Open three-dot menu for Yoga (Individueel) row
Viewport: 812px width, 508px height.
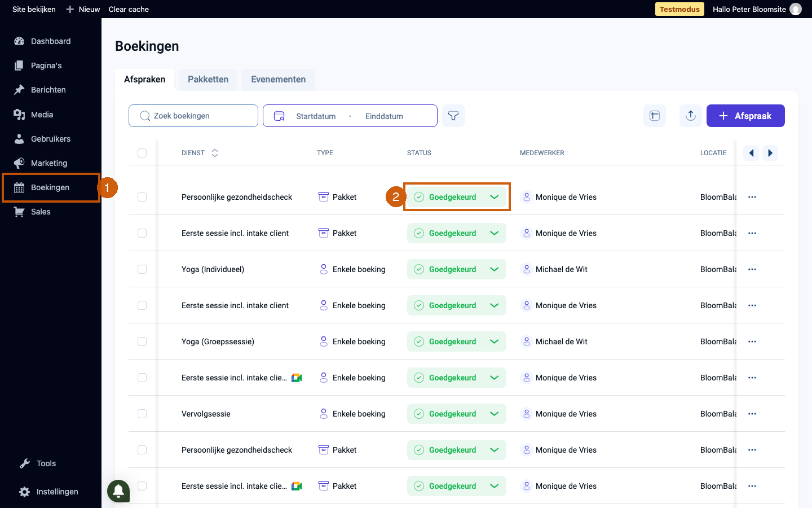click(x=752, y=269)
